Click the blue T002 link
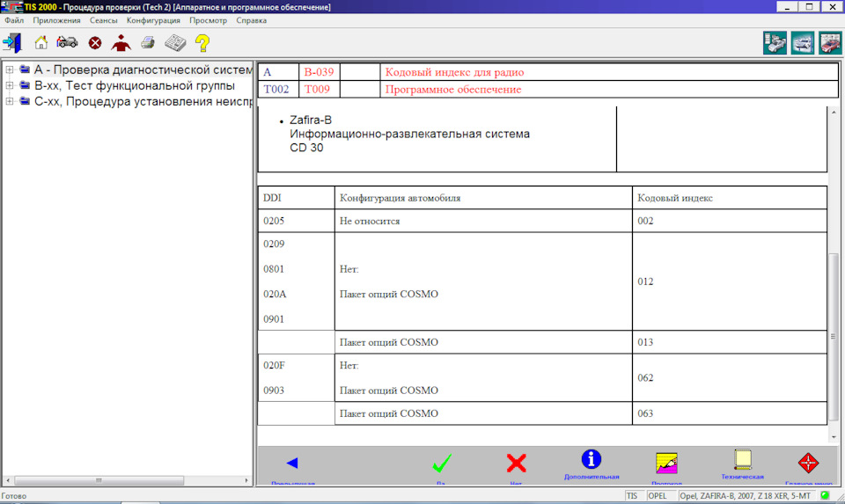845x504 pixels. (x=276, y=90)
